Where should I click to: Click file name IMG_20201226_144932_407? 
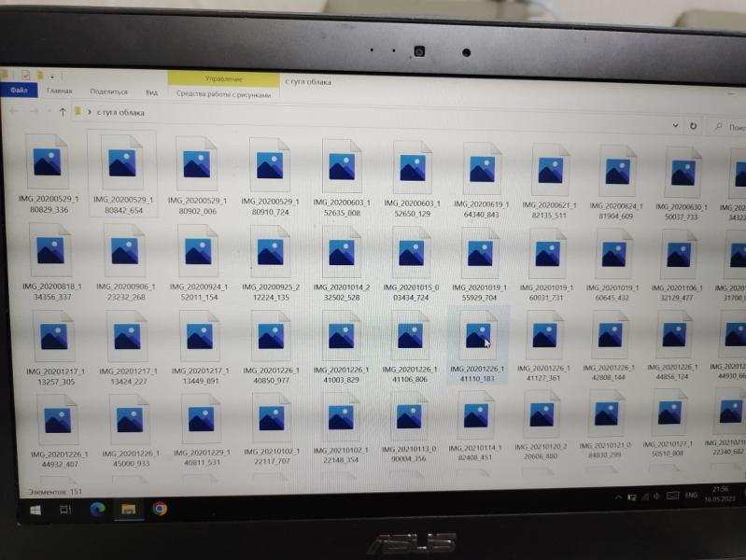(60, 459)
